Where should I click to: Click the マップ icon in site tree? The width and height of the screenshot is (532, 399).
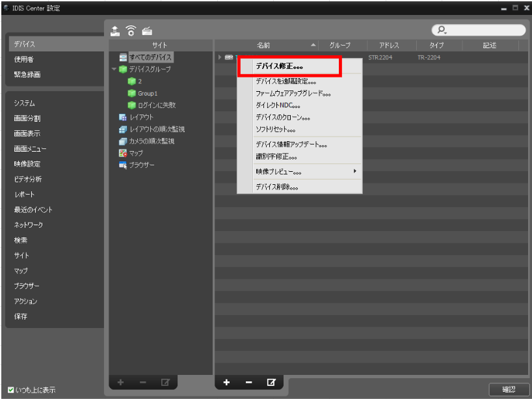click(x=123, y=153)
